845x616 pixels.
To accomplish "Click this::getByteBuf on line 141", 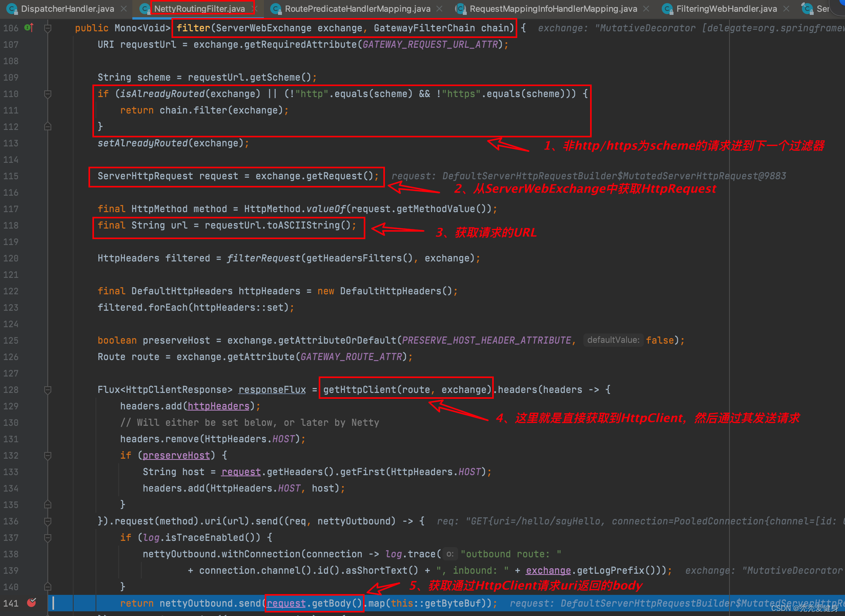I will [436, 603].
